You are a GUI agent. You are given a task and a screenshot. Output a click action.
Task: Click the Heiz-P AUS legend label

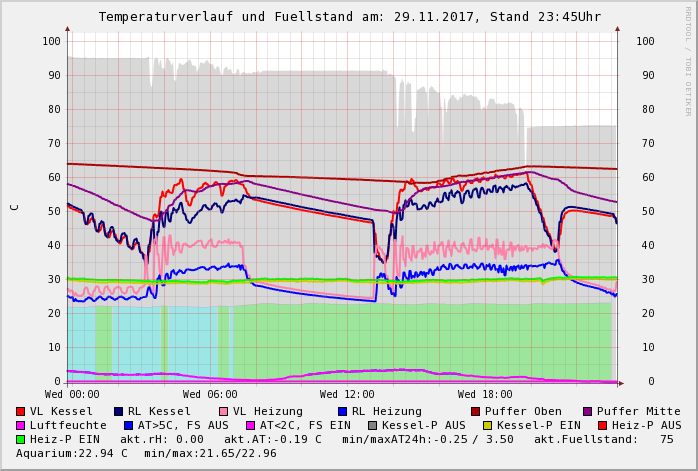tap(646, 425)
